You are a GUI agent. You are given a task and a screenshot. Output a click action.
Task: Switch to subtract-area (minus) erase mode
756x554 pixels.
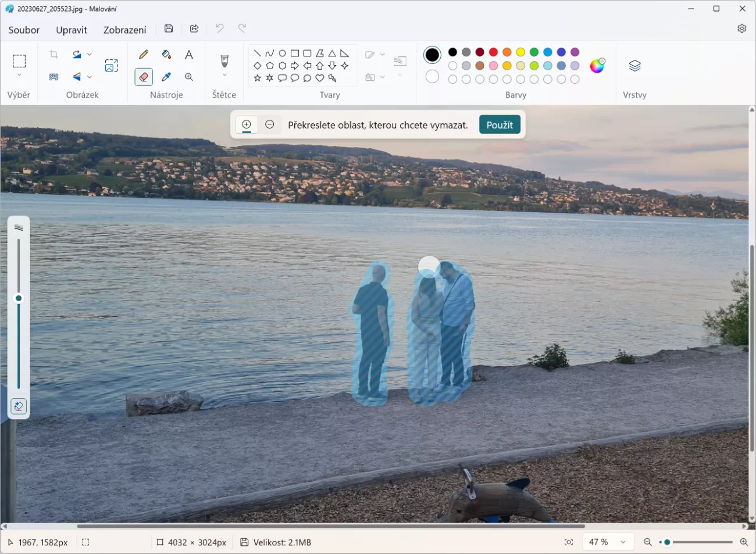click(x=269, y=124)
